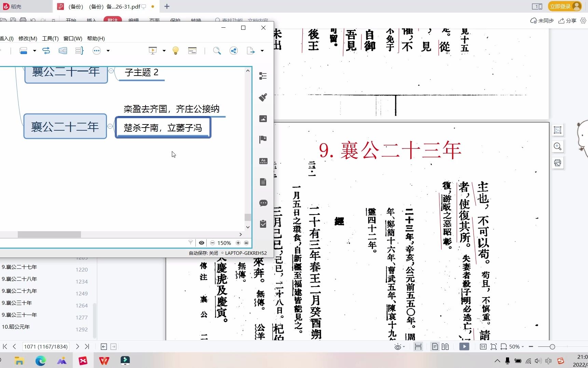Toggle the split screen icon near login button

(537, 6)
